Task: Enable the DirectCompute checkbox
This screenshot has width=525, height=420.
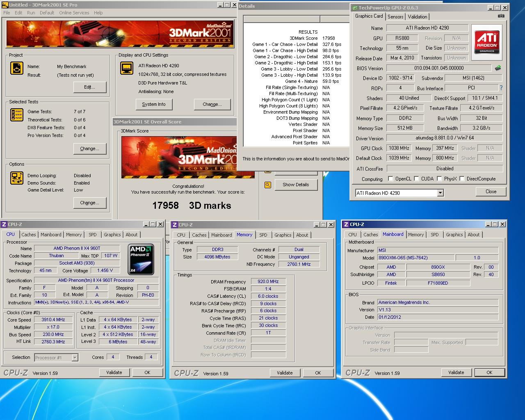Action: 462,178
